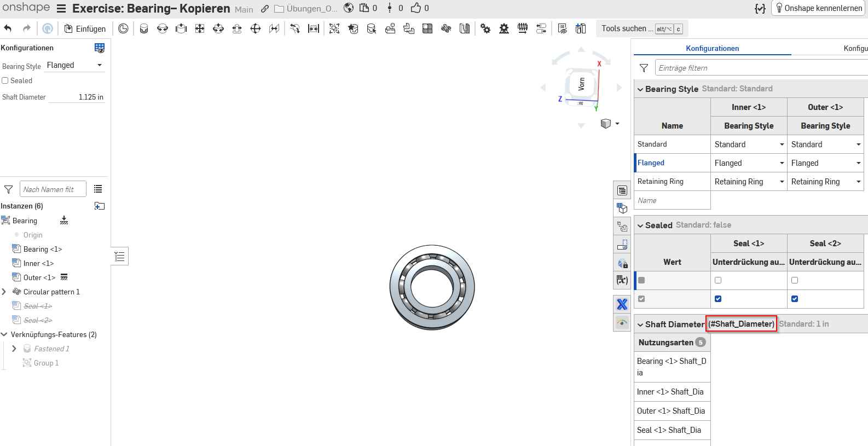Enable the Sealed checkbox in left panel
This screenshot has height=446, width=868.
5,80
